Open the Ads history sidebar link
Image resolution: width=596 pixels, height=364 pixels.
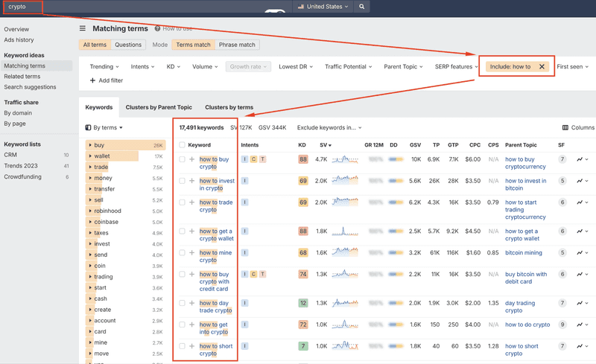pos(19,40)
